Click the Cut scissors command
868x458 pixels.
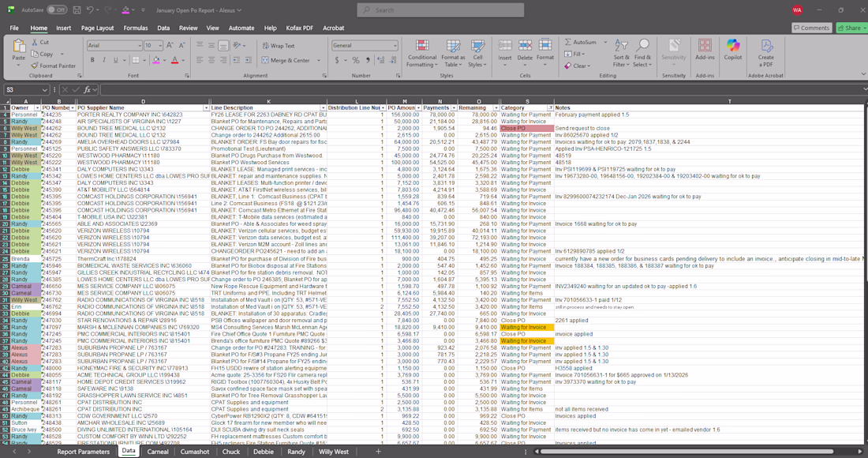40,42
